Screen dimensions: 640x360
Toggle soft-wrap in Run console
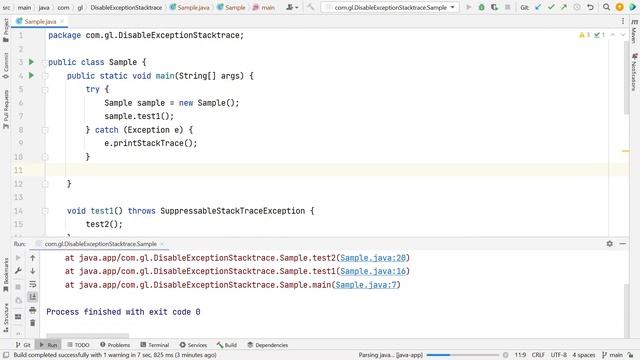click(33, 284)
